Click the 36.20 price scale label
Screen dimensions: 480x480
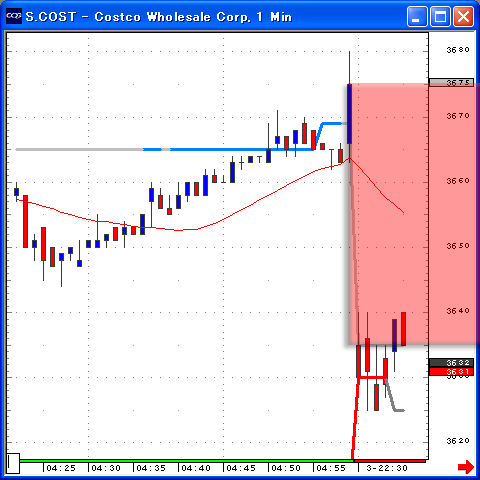pos(458,441)
